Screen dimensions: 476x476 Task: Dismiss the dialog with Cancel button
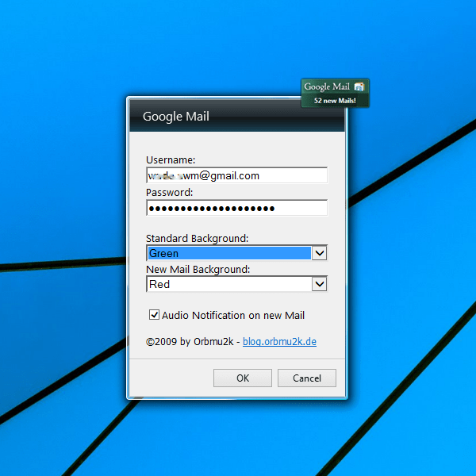pos(307,378)
